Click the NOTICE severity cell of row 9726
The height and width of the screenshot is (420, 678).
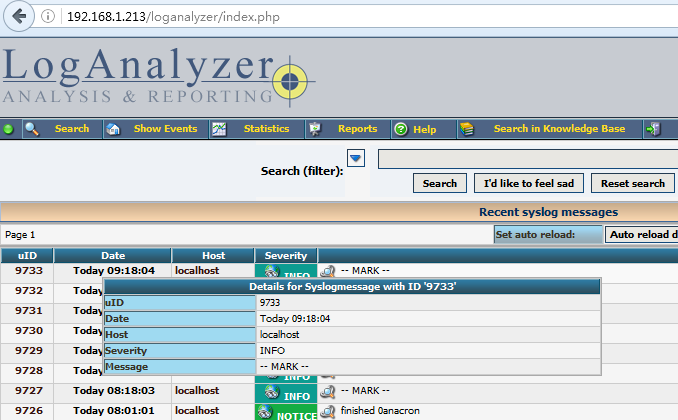point(286,412)
